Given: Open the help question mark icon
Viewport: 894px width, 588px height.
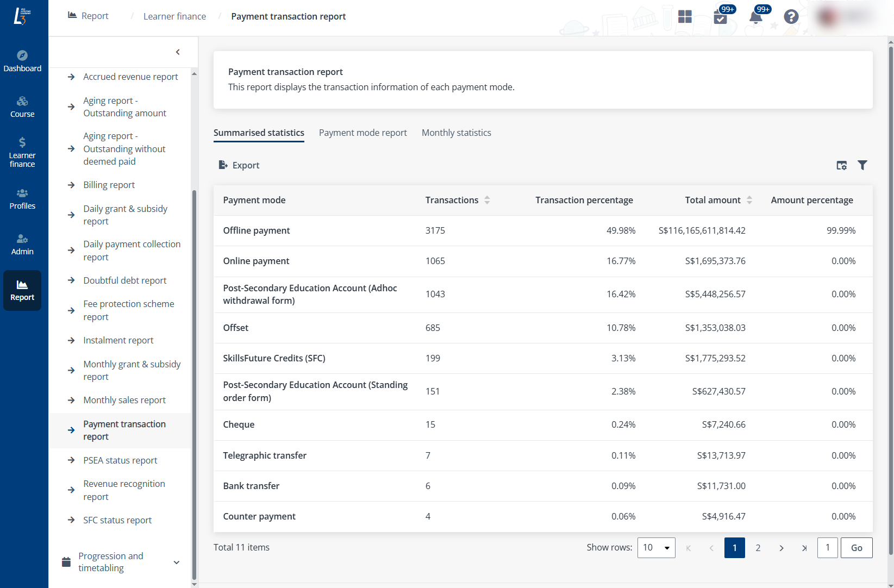Looking at the screenshot, I should [791, 17].
